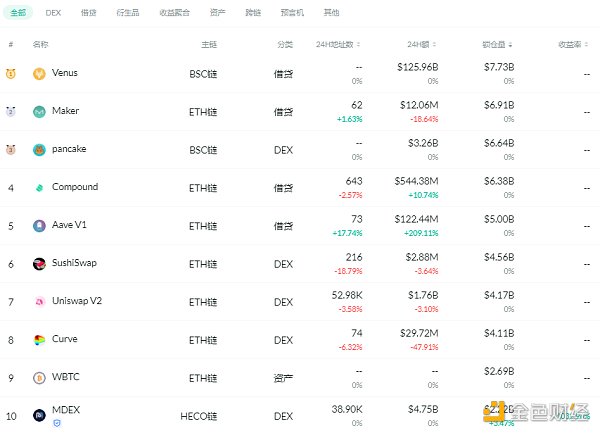Open the WBTC project name

click(x=66, y=377)
